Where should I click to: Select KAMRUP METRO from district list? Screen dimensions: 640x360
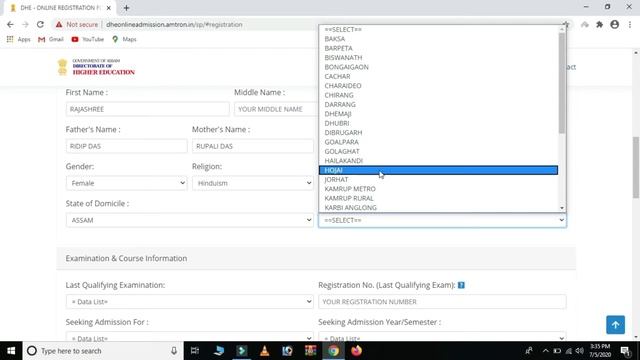coord(438,189)
